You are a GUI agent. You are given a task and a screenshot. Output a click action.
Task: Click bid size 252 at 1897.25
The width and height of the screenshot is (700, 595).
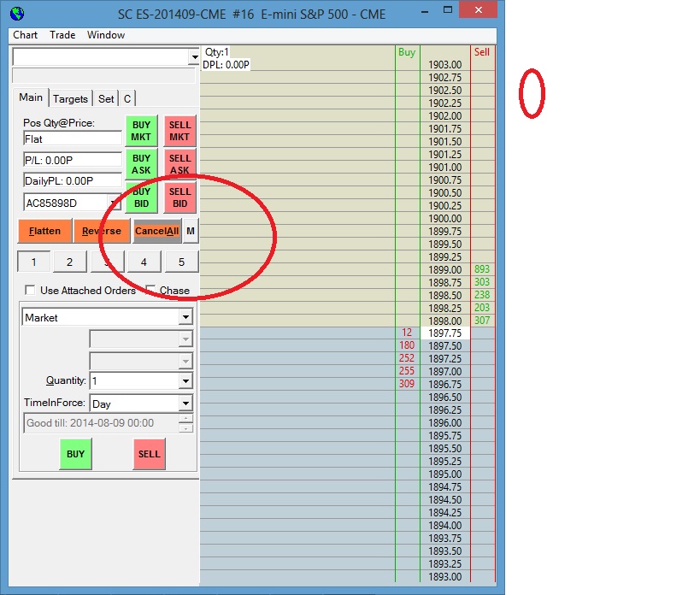407,358
